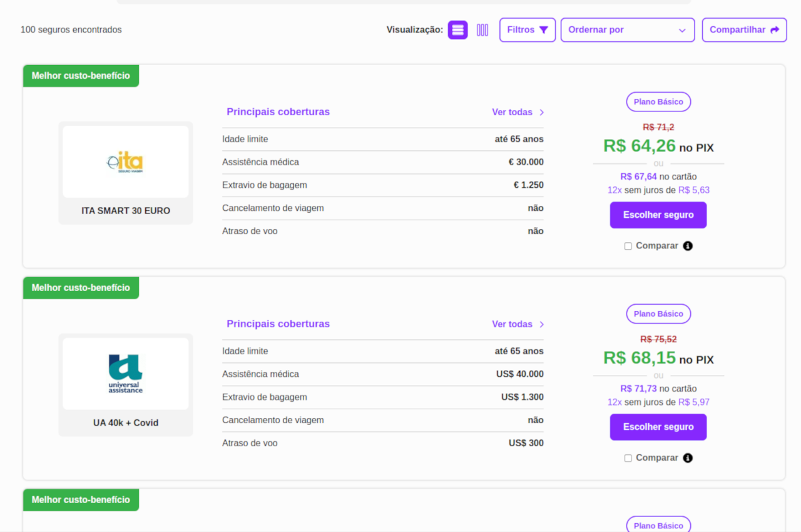Check Comparar for ITA SMART 30 EURO
Image resolution: width=801 pixels, height=532 pixels.
coord(628,246)
